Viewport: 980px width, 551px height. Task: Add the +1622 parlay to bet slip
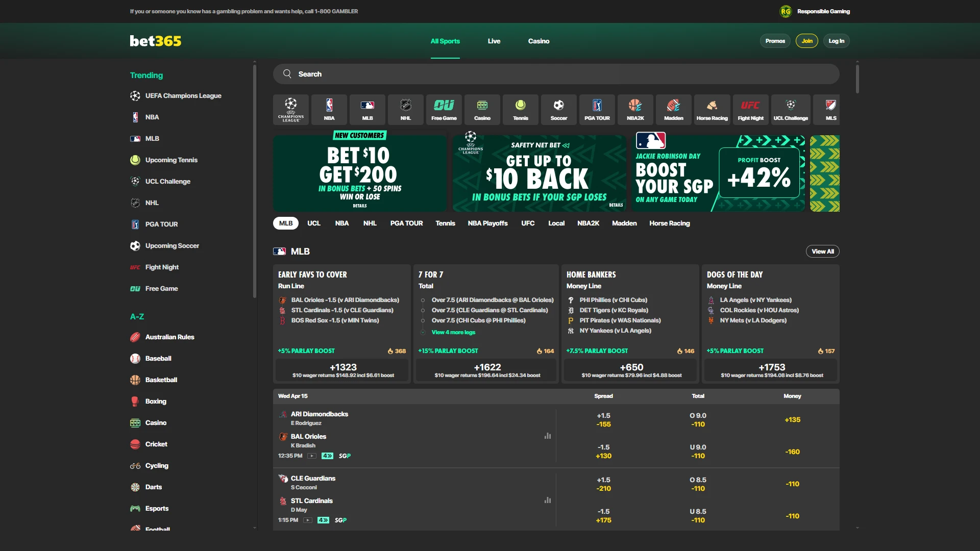[x=487, y=370]
